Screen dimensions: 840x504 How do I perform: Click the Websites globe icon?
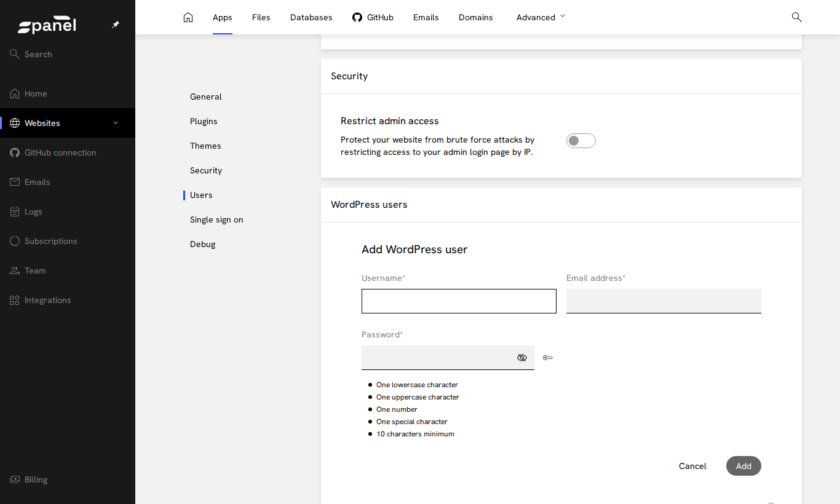pyautogui.click(x=15, y=123)
